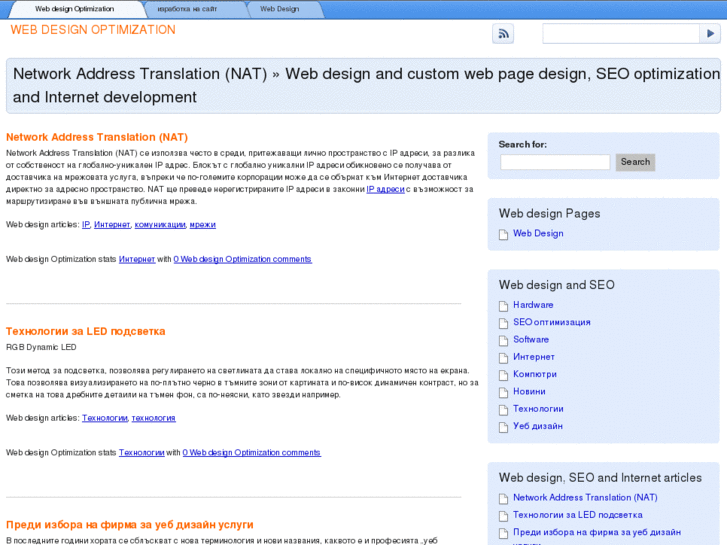Click the WEB DESIGN OPTIMIZATION site title
This screenshot has width=727, height=545.
click(93, 30)
